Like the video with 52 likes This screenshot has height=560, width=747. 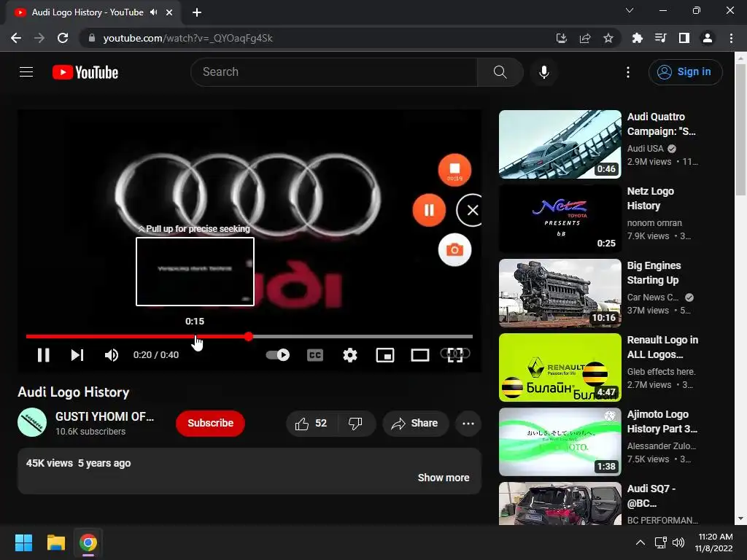point(311,424)
